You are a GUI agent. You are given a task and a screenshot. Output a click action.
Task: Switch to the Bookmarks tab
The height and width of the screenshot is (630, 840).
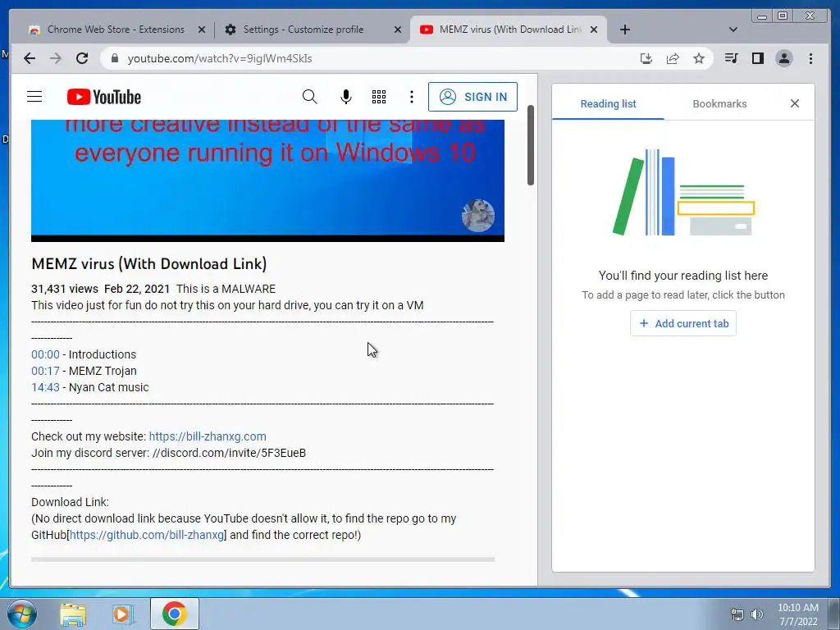pyautogui.click(x=719, y=103)
